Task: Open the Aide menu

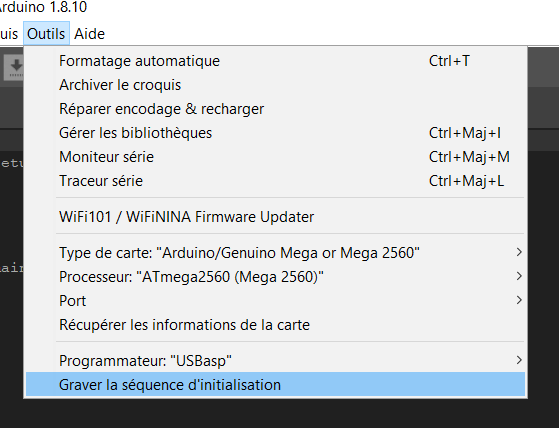Action: pyautogui.click(x=89, y=34)
